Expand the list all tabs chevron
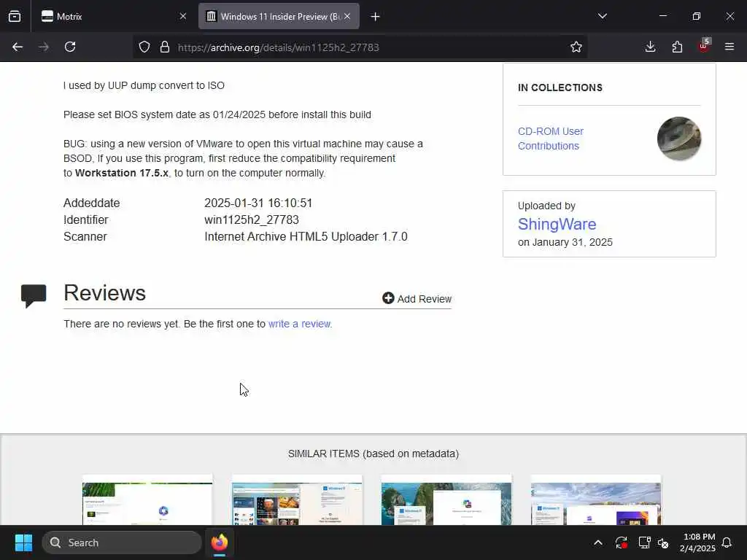This screenshot has width=747, height=560. click(603, 16)
